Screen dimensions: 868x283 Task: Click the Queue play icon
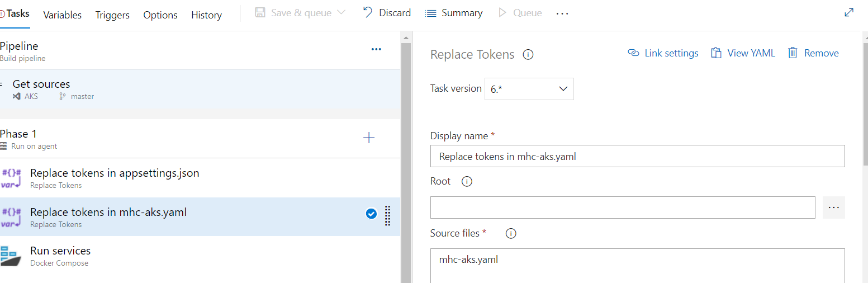pos(502,12)
